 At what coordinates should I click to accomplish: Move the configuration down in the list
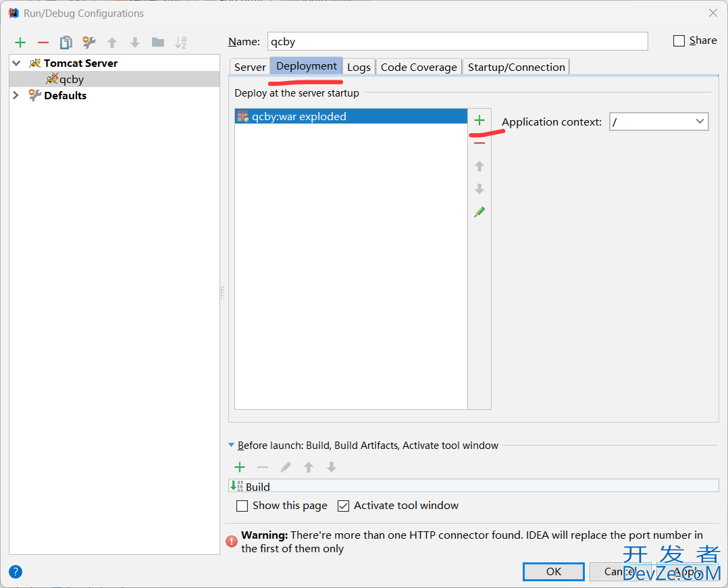point(134,43)
